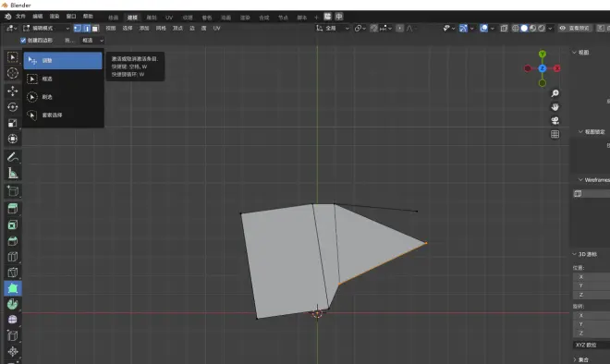
Task: Toggle proportional editing button
Action: pos(399,28)
